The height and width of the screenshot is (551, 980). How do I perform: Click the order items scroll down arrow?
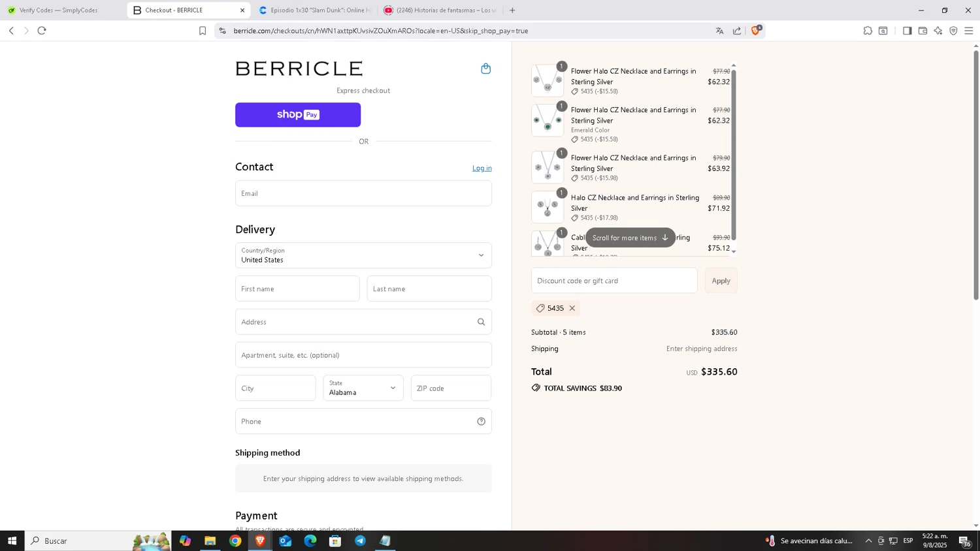[x=734, y=251]
